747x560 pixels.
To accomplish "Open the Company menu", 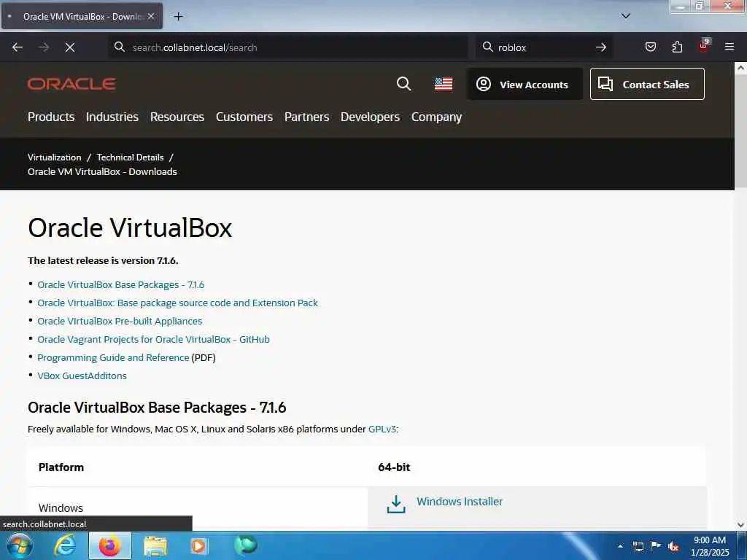I will (x=436, y=117).
